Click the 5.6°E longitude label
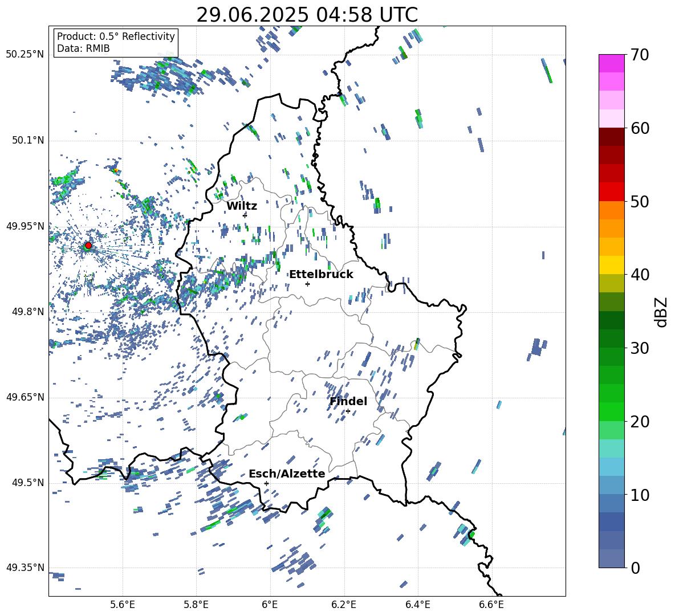Viewport: 675px width, 616px height. tap(123, 605)
